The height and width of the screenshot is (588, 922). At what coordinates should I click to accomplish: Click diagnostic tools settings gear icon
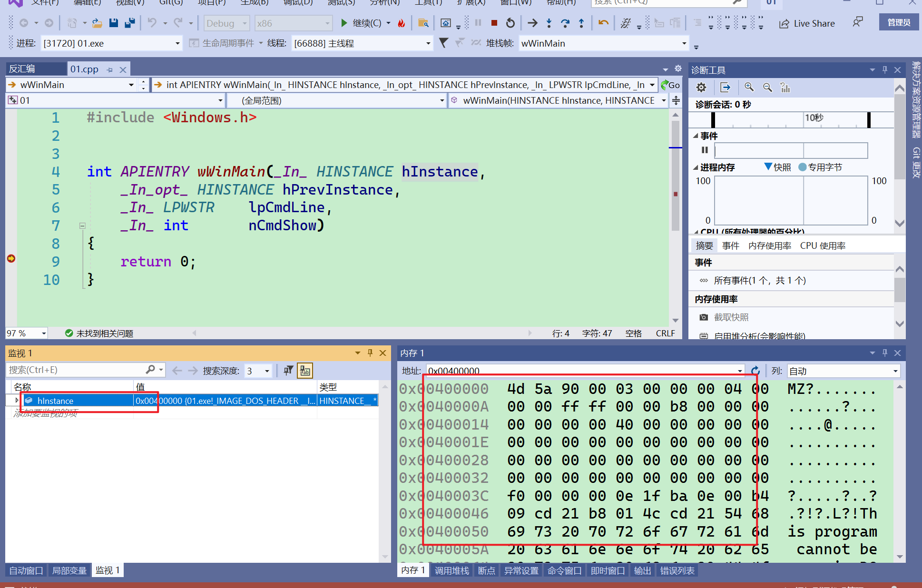pyautogui.click(x=701, y=88)
